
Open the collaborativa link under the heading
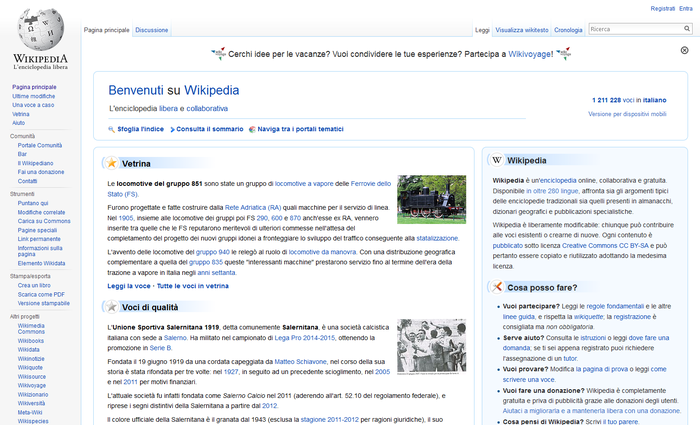(207, 108)
